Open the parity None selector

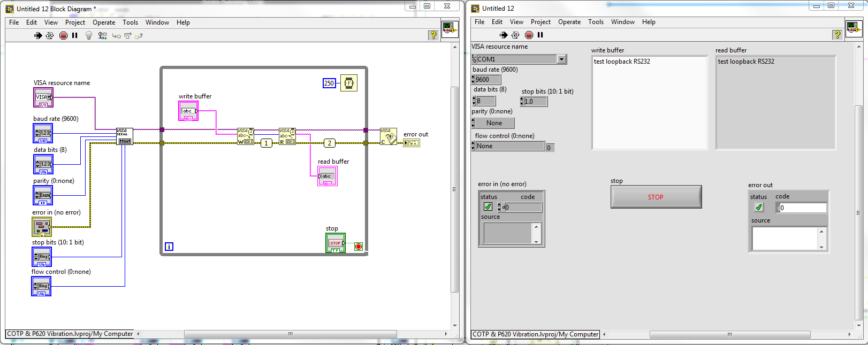pyautogui.click(x=494, y=123)
